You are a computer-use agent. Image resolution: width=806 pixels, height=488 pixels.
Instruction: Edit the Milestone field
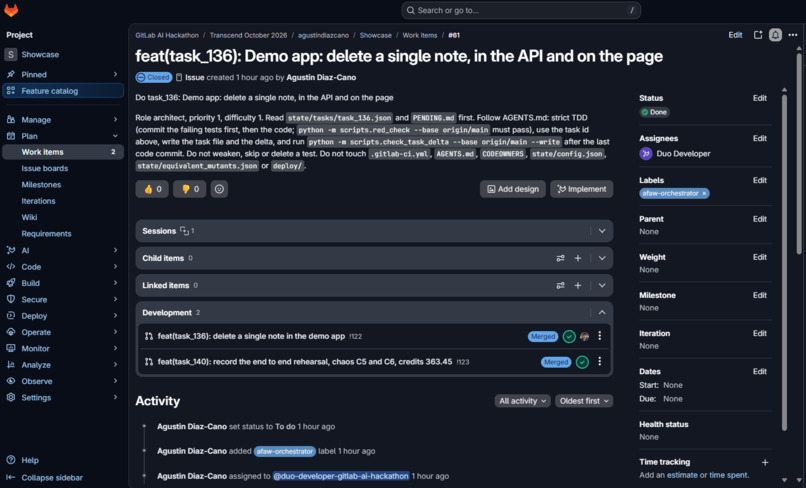(760, 295)
